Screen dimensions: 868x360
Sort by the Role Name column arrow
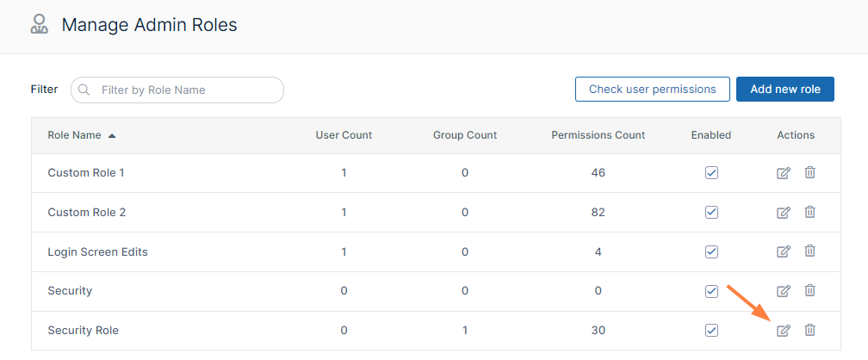coord(112,135)
